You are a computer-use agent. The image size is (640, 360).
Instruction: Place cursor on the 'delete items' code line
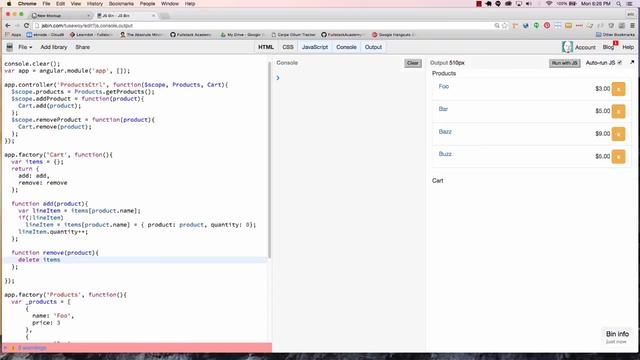[135, 260]
